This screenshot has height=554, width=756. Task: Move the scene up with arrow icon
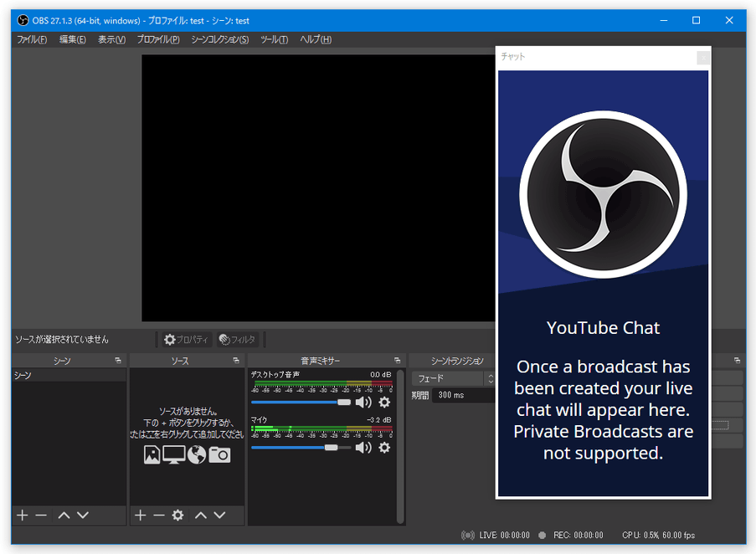click(x=64, y=515)
